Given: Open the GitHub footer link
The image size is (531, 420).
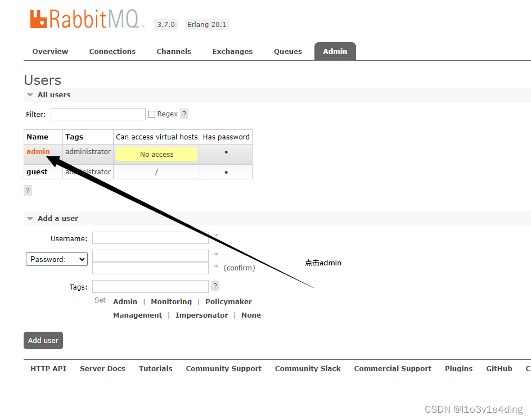Looking at the screenshot, I should point(499,369).
